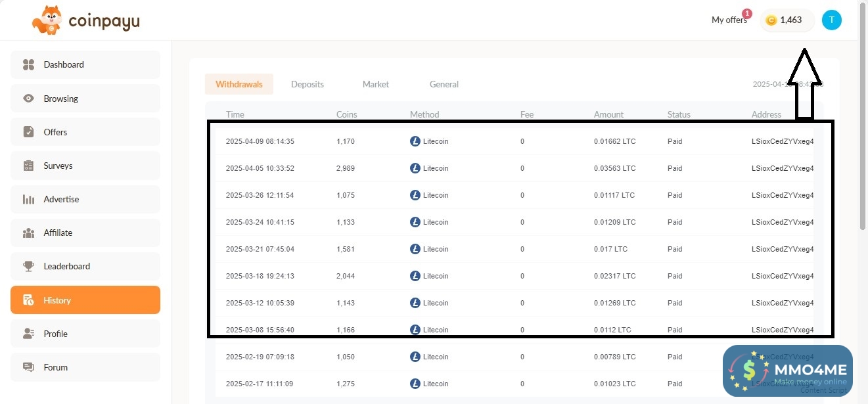
Task: Open the user avatar T menu
Action: click(x=831, y=20)
